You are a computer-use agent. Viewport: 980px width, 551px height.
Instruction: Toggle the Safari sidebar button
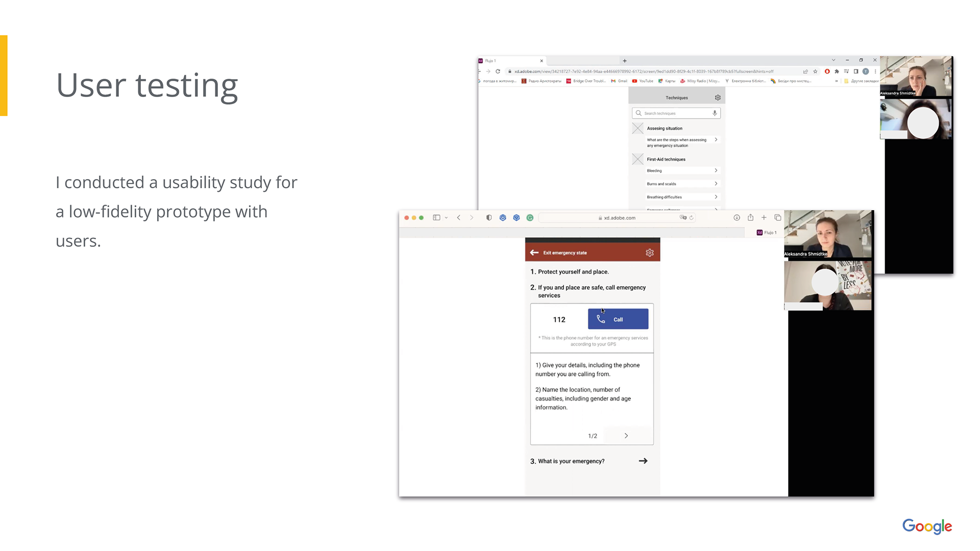tap(436, 218)
